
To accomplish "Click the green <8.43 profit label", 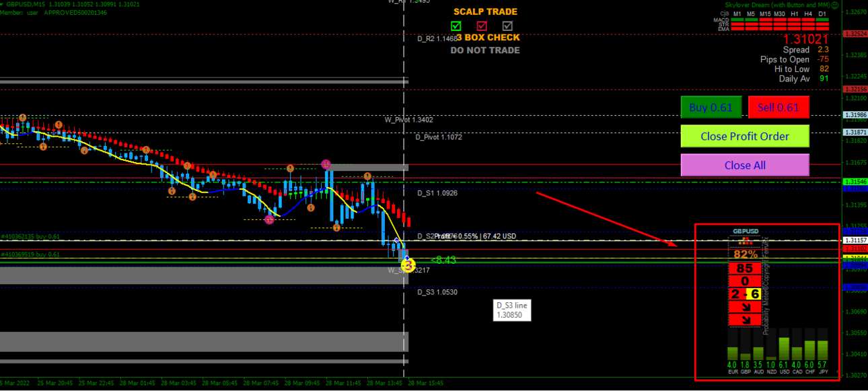I will pos(443,259).
